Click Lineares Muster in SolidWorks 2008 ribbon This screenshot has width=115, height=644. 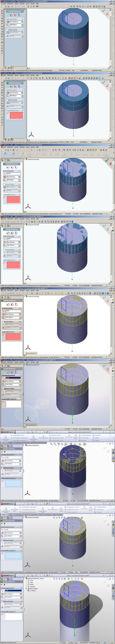pyautogui.click(x=76, y=437)
